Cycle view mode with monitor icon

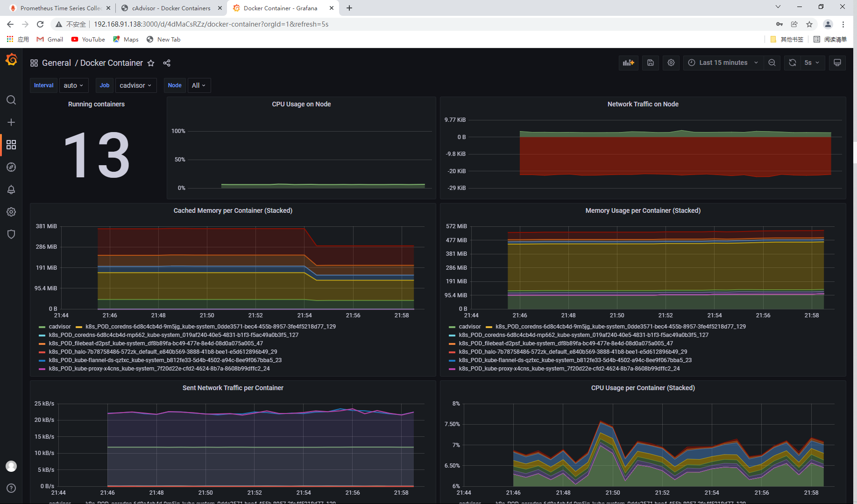tap(837, 63)
